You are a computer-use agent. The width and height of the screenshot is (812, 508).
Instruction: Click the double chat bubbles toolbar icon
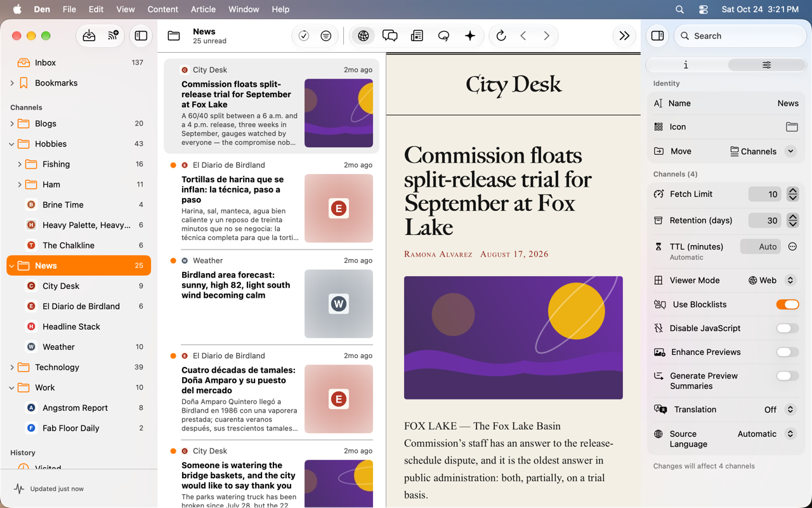click(x=390, y=36)
